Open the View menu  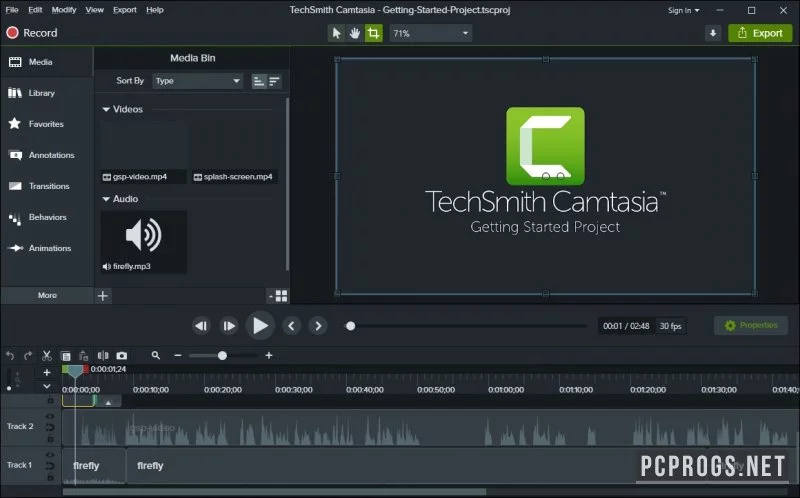pyautogui.click(x=94, y=10)
